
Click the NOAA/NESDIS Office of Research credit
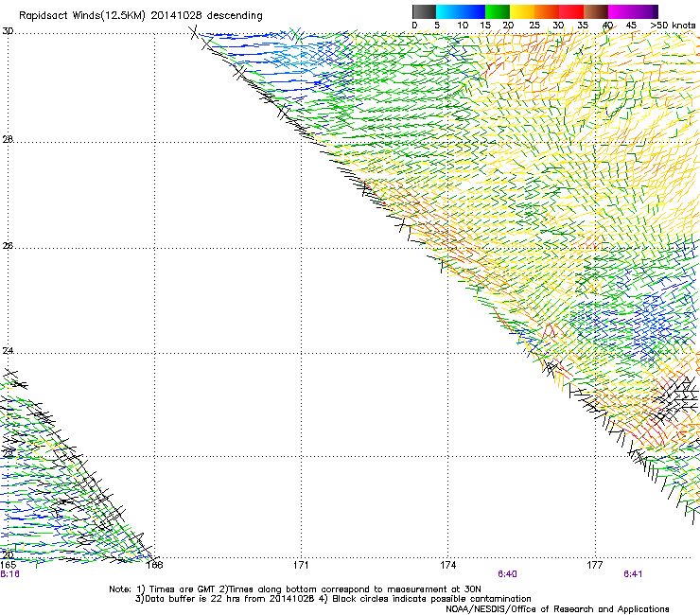557,609
